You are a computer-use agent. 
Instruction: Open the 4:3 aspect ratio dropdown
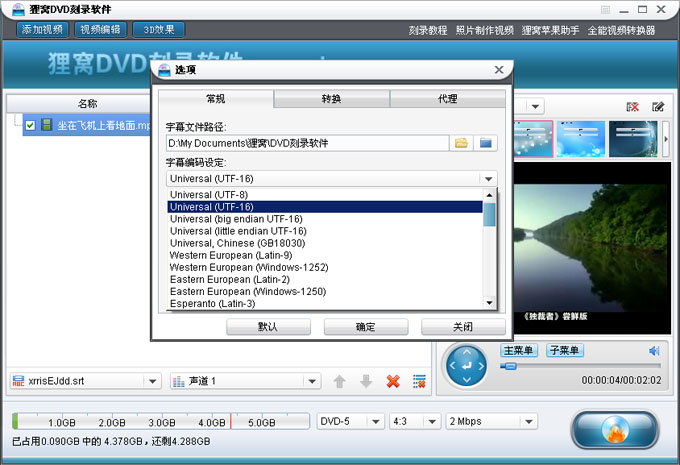click(432, 421)
